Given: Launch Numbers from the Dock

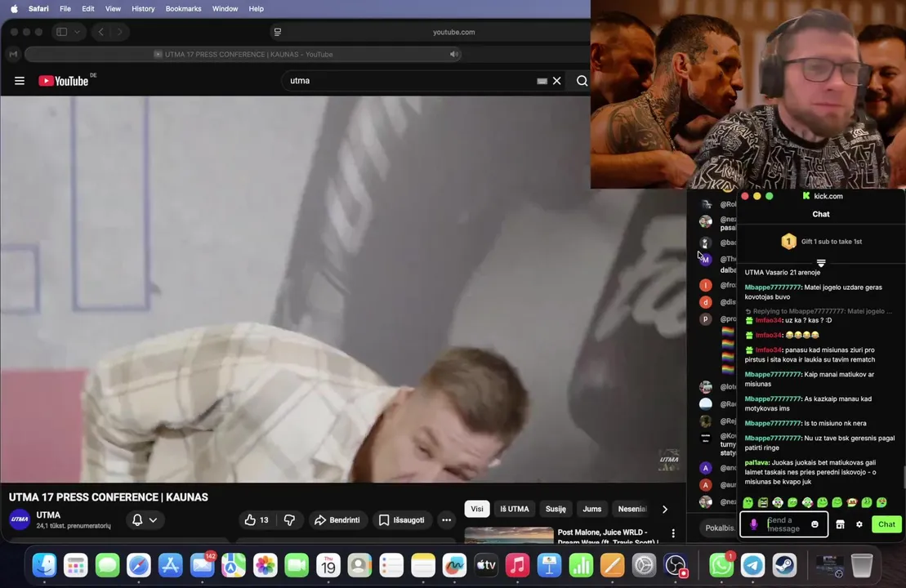Looking at the screenshot, I should [581, 565].
